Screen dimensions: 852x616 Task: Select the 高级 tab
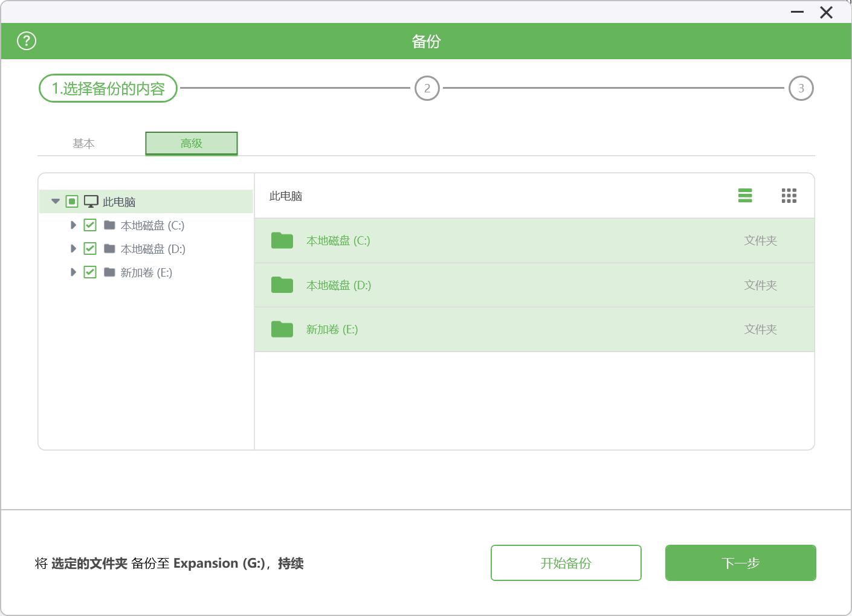pyautogui.click(x=191, y=143)
